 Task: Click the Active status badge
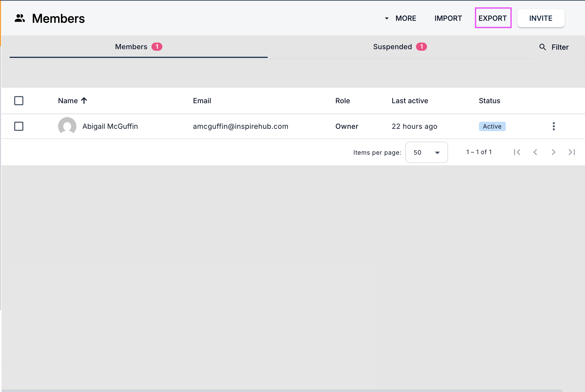pyautogui.click(x=492, y=126)
